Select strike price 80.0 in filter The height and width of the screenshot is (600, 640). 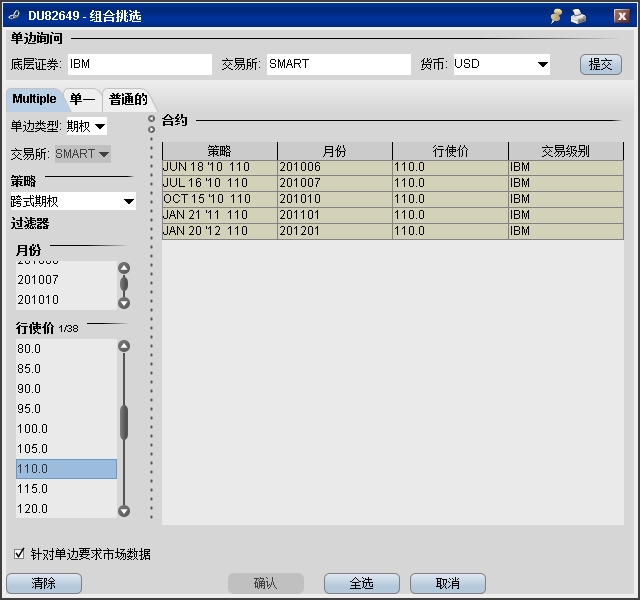coord(66,349)
